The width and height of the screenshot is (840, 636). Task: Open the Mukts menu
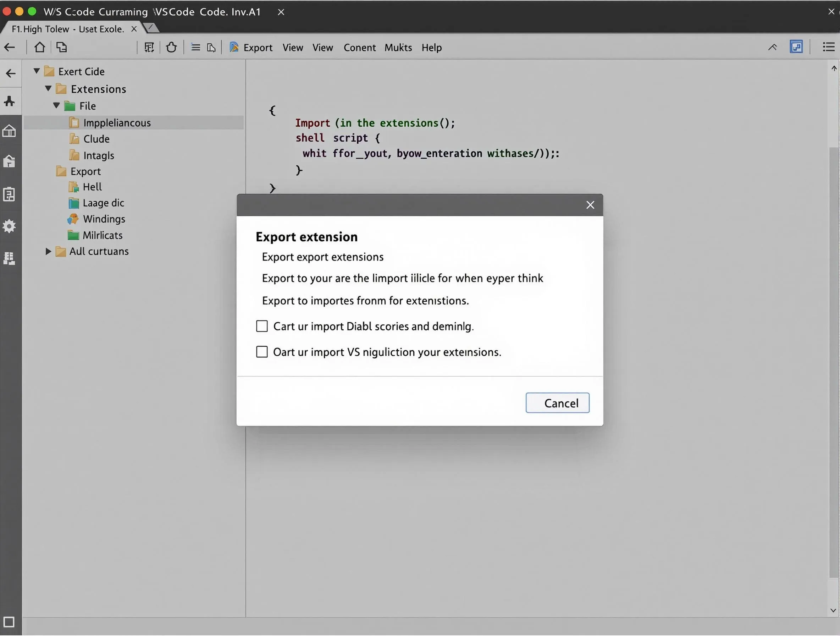point(398,48)
